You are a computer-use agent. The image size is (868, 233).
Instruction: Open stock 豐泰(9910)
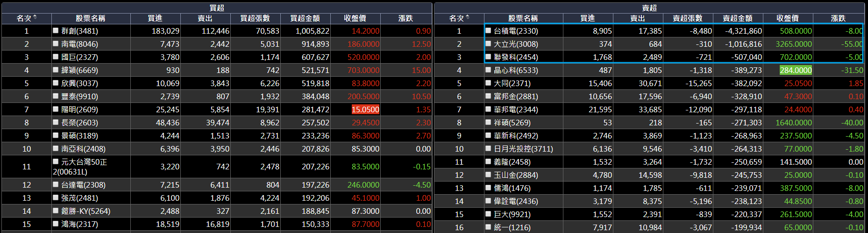(x=80, y=96)
